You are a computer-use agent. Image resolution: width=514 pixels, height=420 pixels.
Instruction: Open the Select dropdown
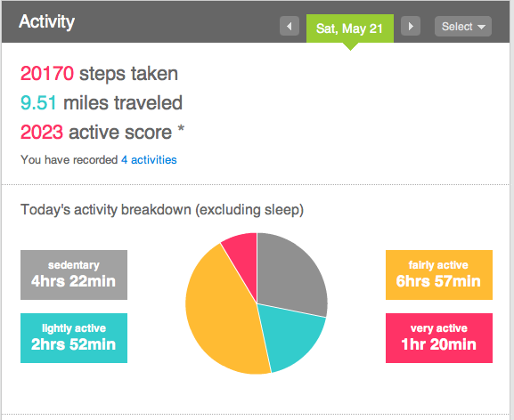pyautogui.click(x=463, y=26)
